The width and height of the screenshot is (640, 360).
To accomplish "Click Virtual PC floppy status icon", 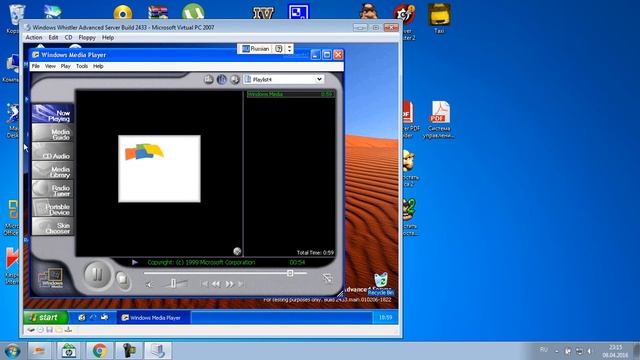I will pos(49,330).
